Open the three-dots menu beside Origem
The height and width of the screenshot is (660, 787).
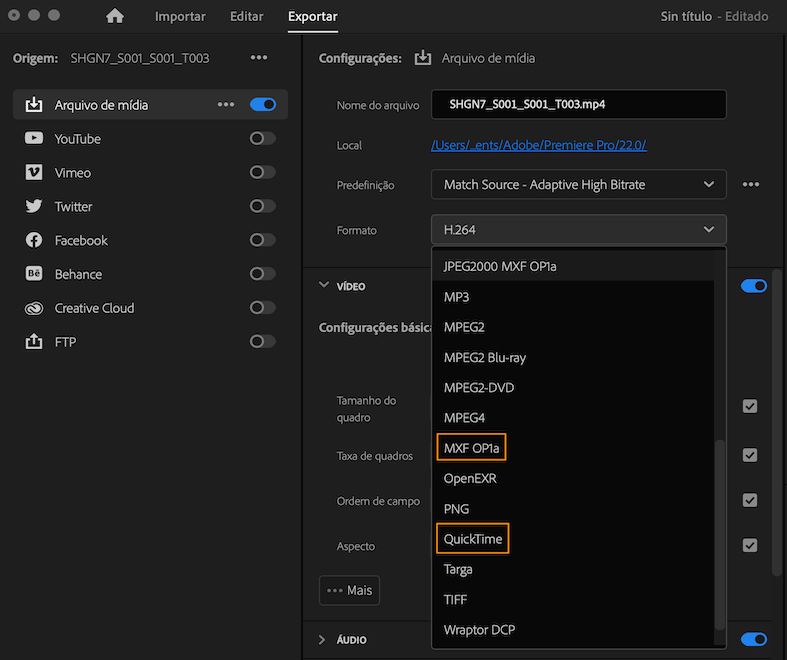(x=259, y=58)
